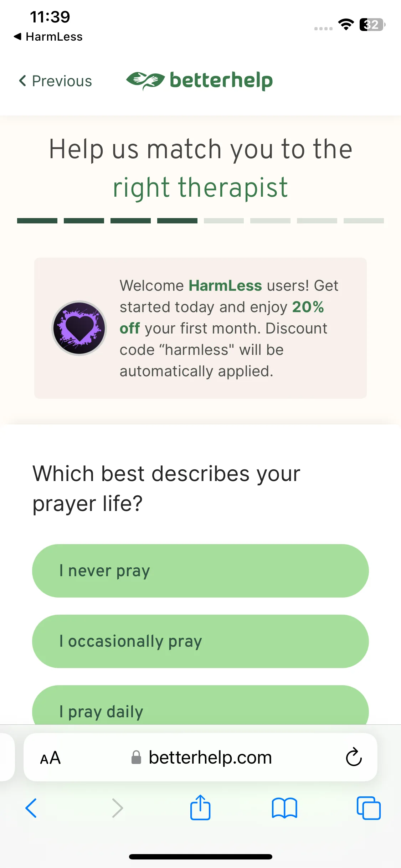Tap the battery indicator in status bar
The width and height of the screenshot is (401, 868).
click(372, 25)
